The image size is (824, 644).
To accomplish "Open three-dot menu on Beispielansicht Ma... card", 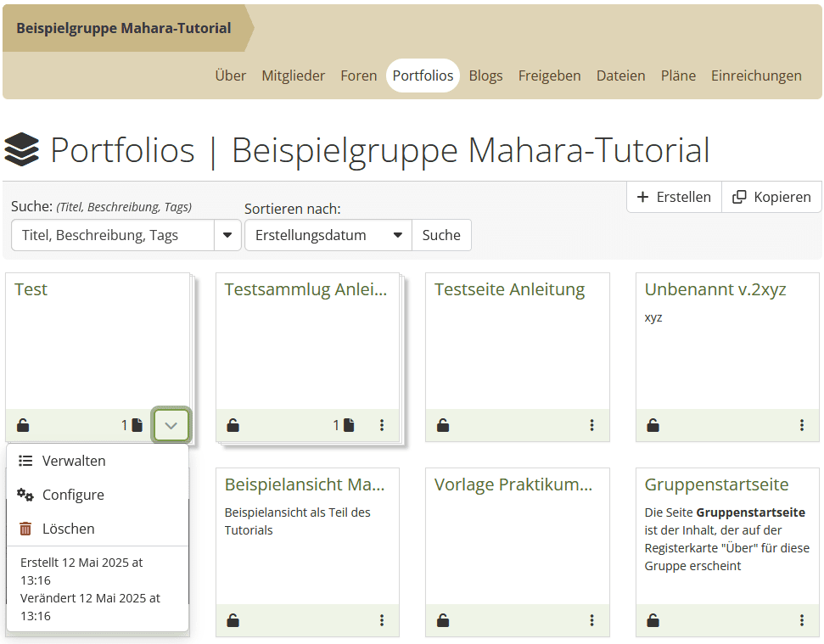I will tap(382, 620).
